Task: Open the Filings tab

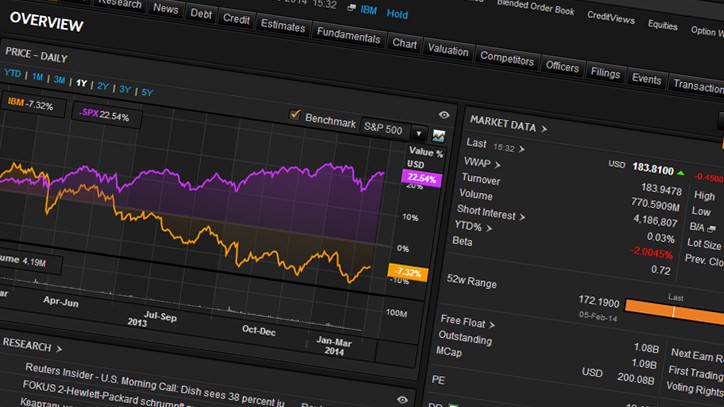Action: [605, 73]
